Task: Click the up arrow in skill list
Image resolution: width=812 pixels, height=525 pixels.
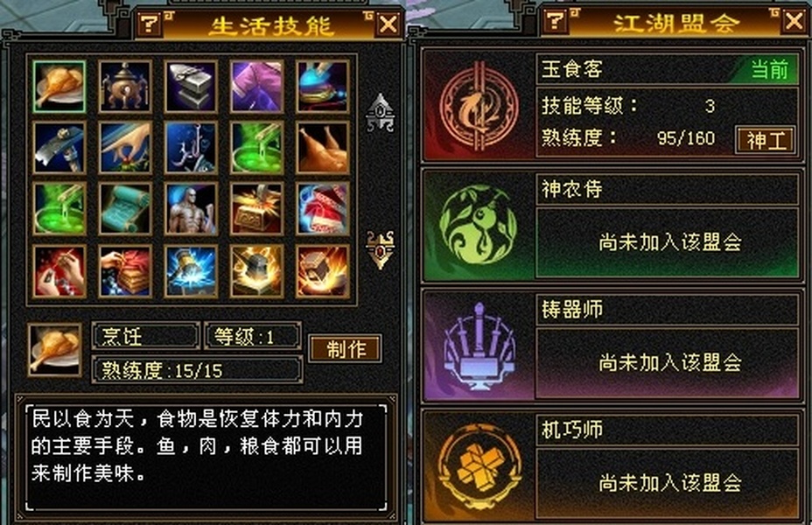Action: [x=380, y=112]
